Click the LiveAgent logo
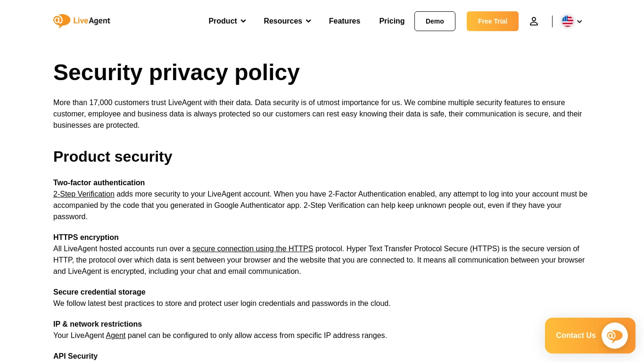This screenshot has width=644, height=362. (82, 21)
